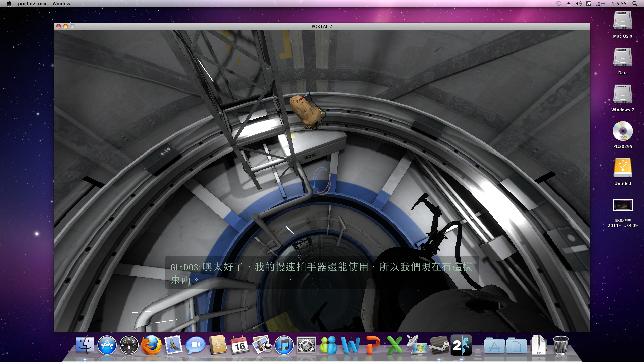Launch Microsoft Word from the dock

pos(350,345)
